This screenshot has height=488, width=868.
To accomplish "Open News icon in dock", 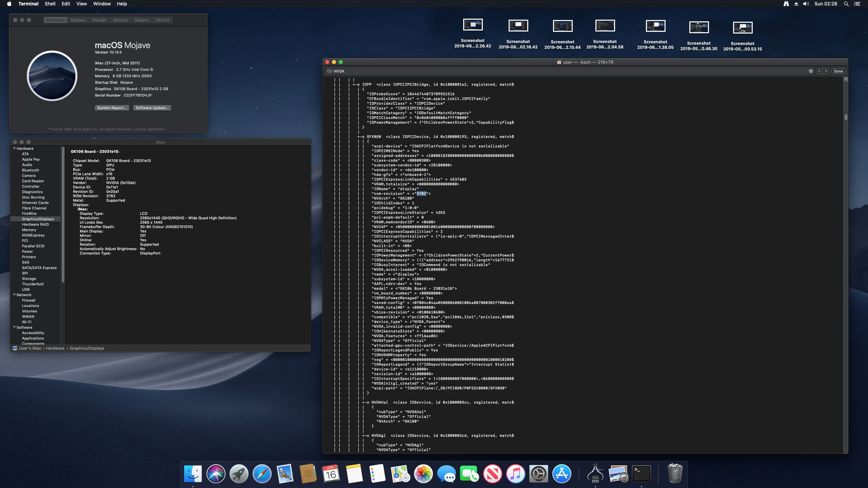I will (x=493, y=473).
